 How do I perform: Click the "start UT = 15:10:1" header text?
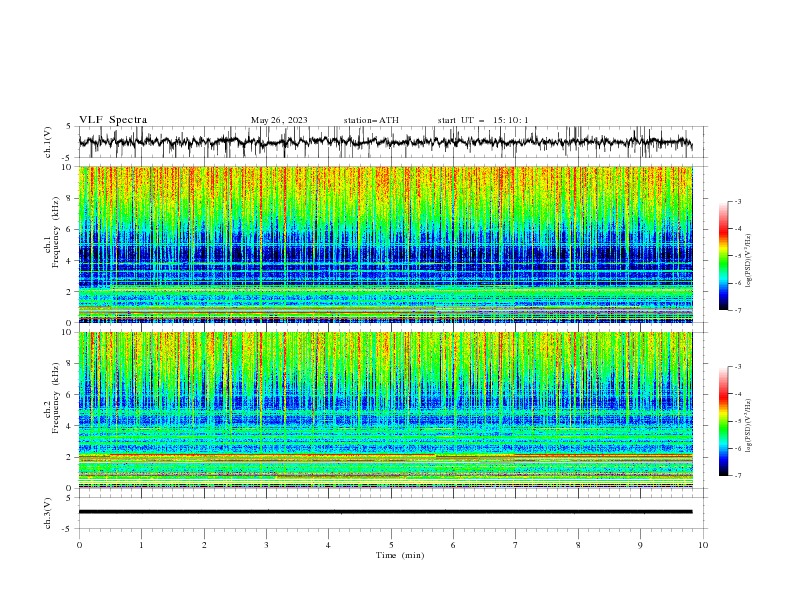[483, 120]
